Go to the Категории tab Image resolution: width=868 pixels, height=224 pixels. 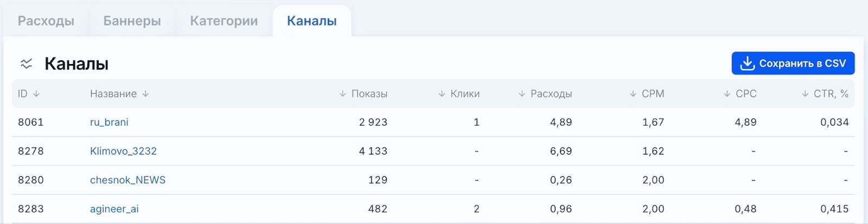click(224, 21)
